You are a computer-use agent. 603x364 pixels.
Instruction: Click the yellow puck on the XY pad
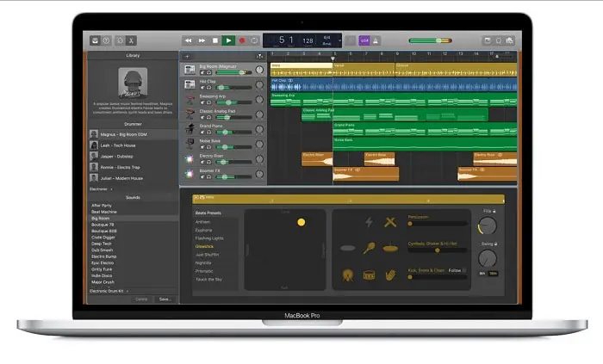pyautogui.click(x=301, y=222)
